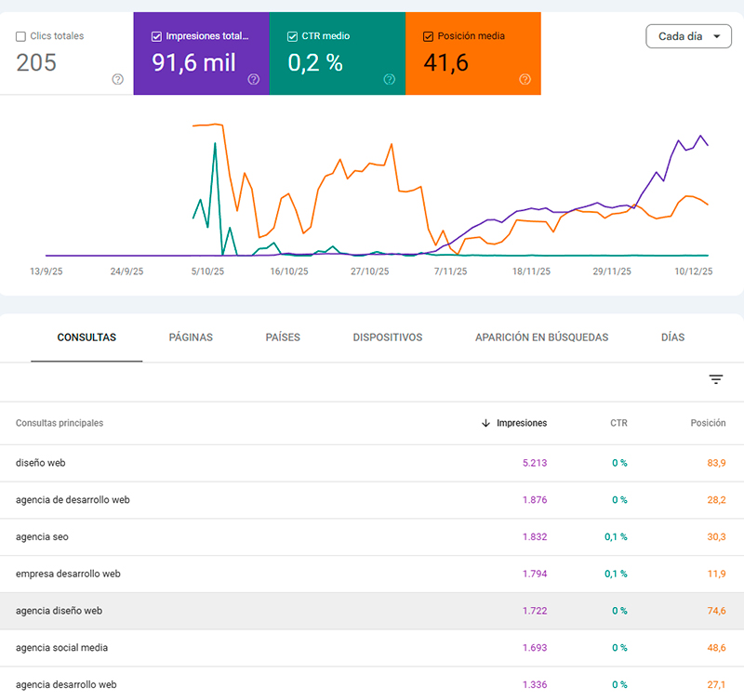Select the Países tab

click(x=283, y=337)
